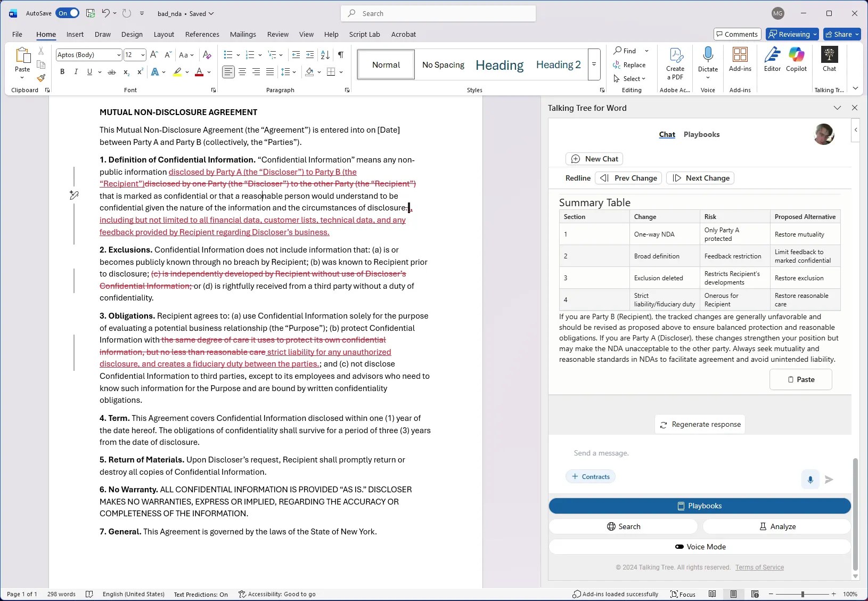Switch to Read Mode view icon
The width and height of the screenshot is (868, 601).
click(713, 594)
